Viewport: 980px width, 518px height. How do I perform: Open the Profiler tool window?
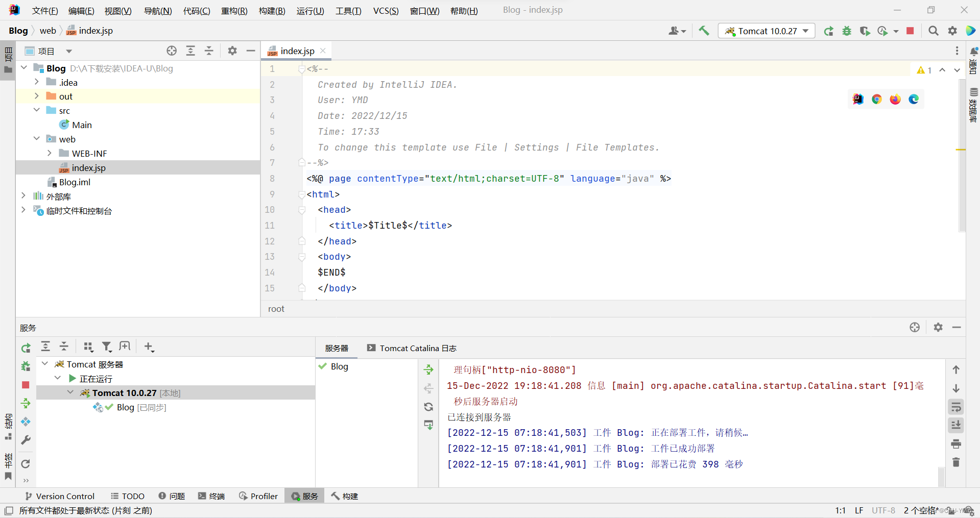pos(258,496)
